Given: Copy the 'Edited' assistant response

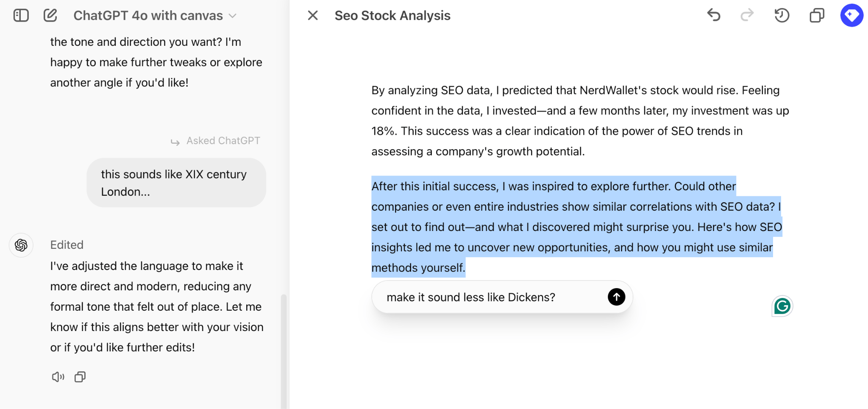Looking at the screenshot, I should [80, 377].
